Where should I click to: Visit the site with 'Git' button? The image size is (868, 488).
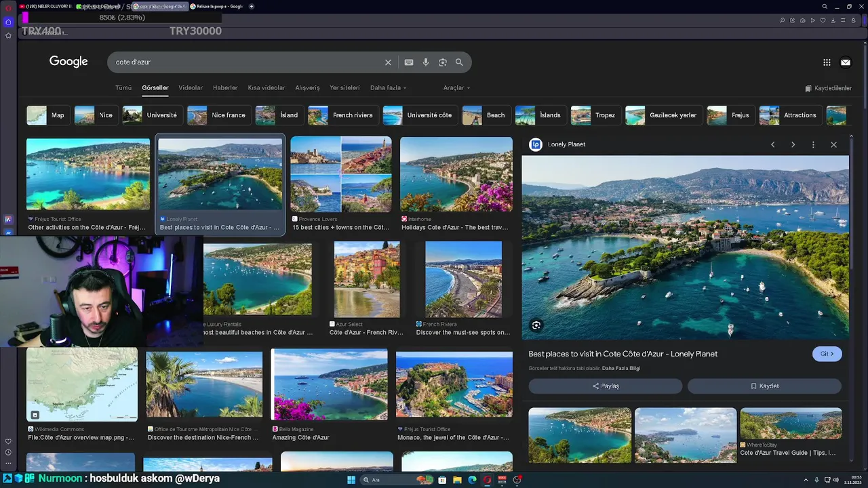(x=827, y=354)
